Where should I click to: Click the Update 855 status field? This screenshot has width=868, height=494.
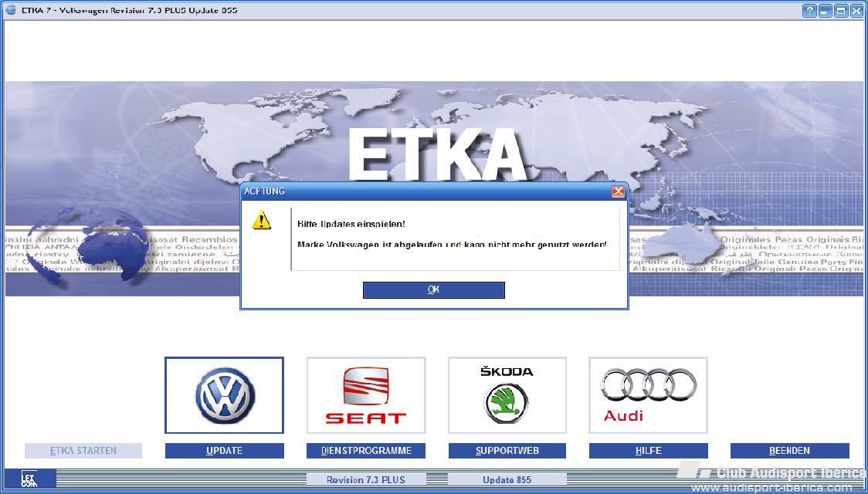coord(507,479)
